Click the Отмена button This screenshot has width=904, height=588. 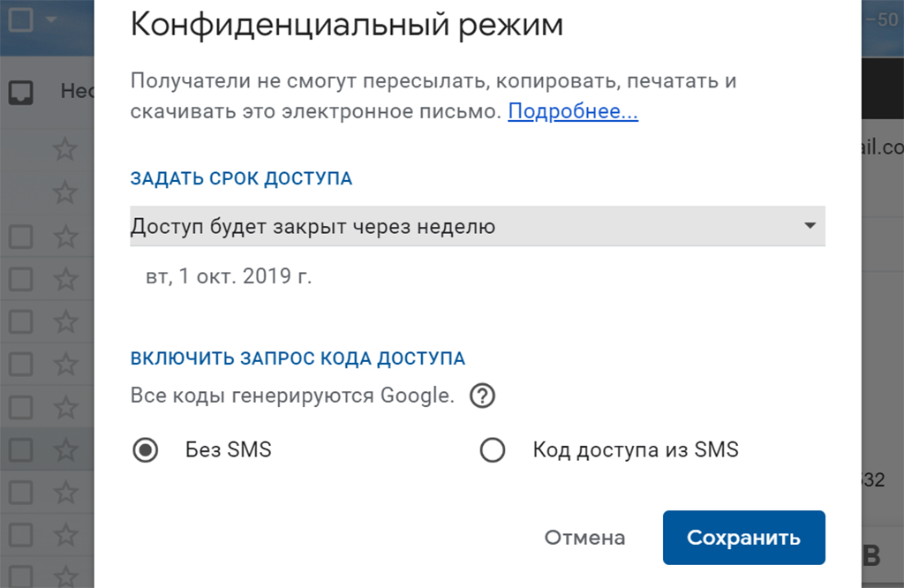pyautogui.click(x=585, y=537)
